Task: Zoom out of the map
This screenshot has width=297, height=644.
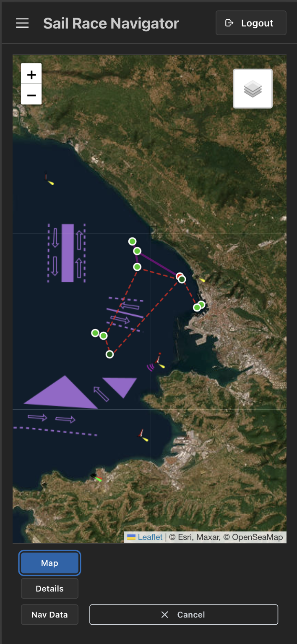Action: (31, 94)
